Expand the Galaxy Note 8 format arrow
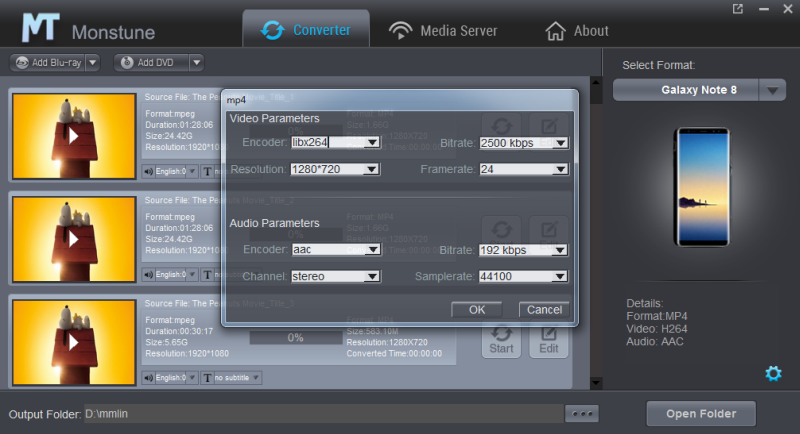800x434 pixels. (x=772, y=90)
